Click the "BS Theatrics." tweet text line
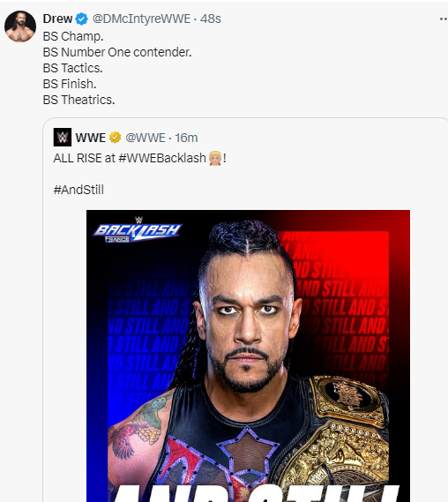The width and height of the screenshot is (448, 502). coord(78,100)
